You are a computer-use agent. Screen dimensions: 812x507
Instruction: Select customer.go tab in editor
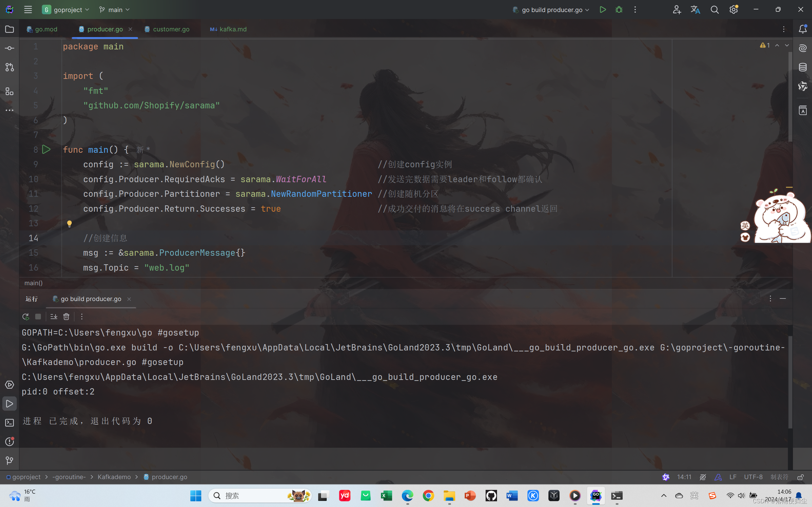(171, 29)
